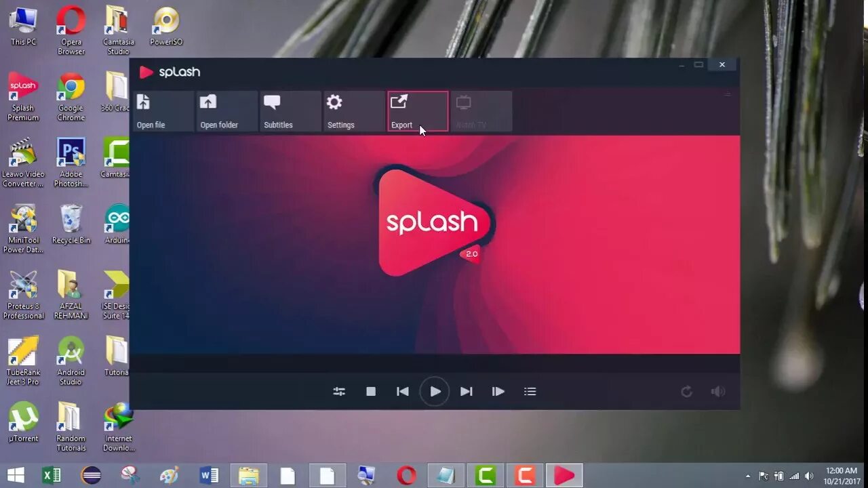This screenshot has width=868, height=488.
Task: Open network signal icon in the tray
Action: pos(793,476)
